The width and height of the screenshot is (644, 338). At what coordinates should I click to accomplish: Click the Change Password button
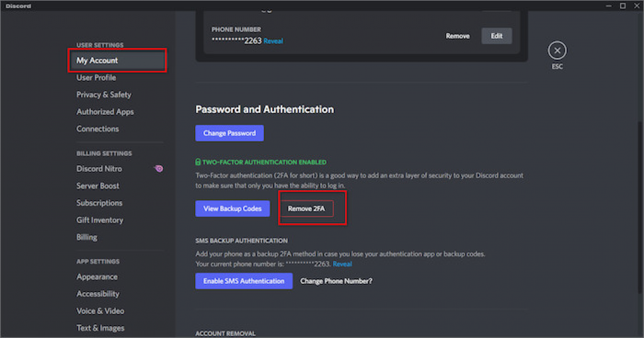[x=230, y=133]
